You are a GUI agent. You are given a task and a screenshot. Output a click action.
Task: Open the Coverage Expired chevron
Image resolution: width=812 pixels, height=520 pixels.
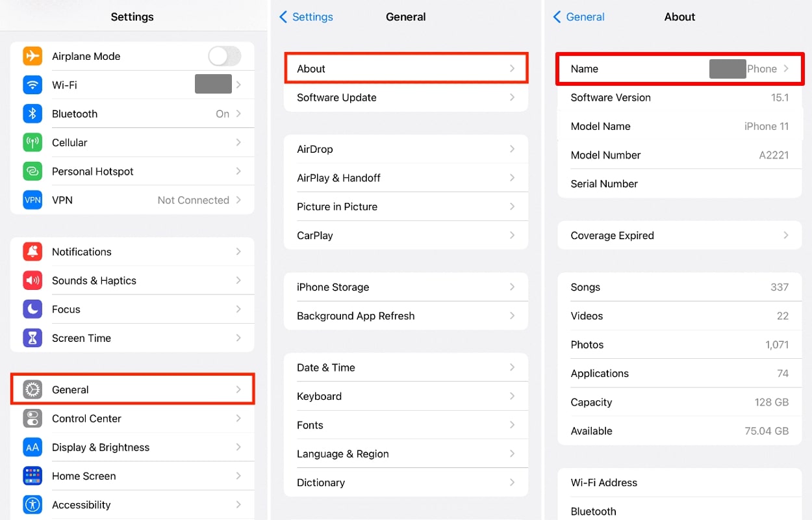785,235
